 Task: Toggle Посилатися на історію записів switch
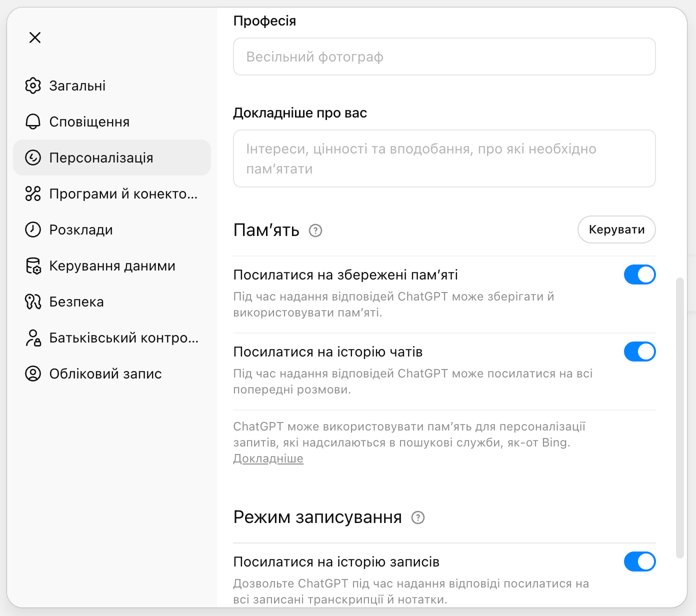pos(639,561)
